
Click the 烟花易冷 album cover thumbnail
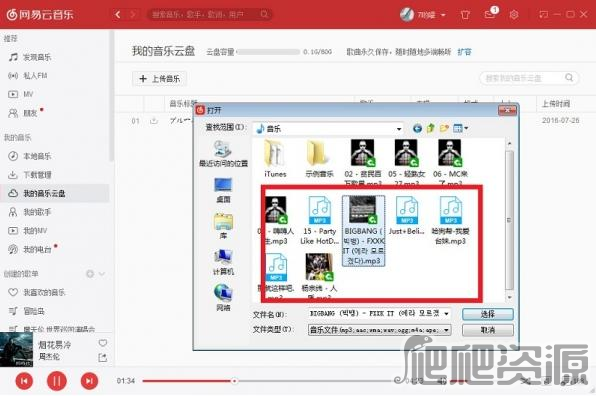16,349
